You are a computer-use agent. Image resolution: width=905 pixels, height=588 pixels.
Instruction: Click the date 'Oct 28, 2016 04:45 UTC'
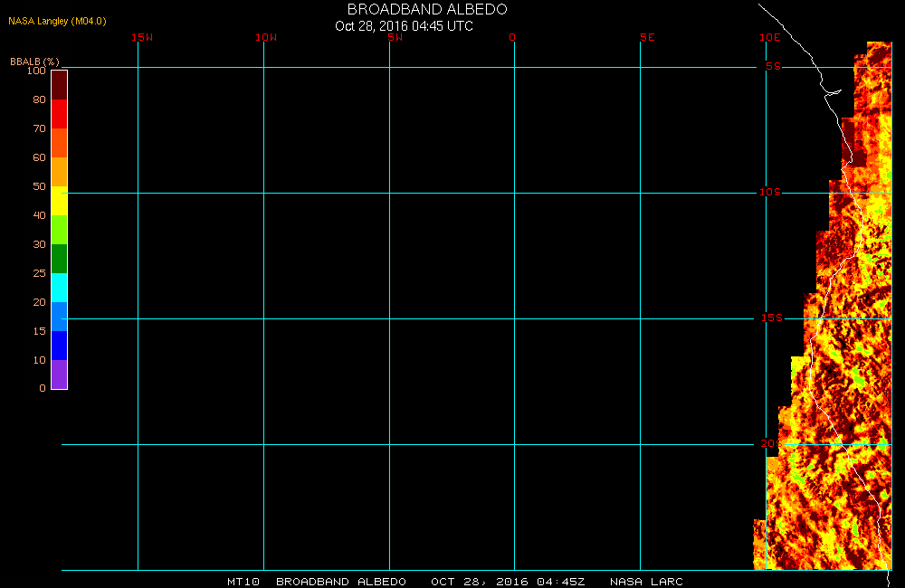(404, 26)
